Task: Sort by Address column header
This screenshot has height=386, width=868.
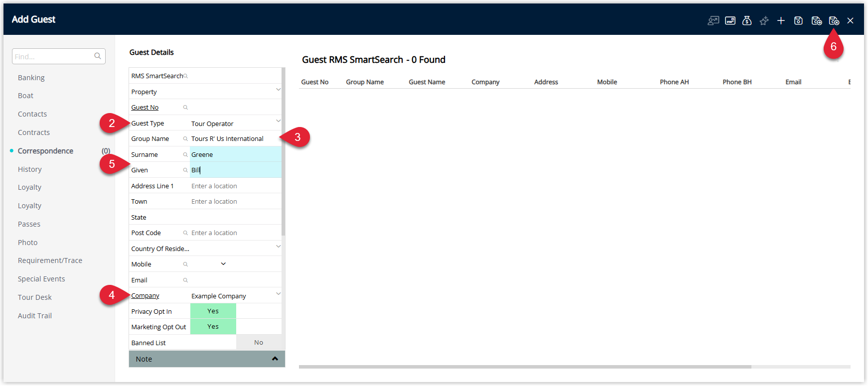Action: coord(546,82)
